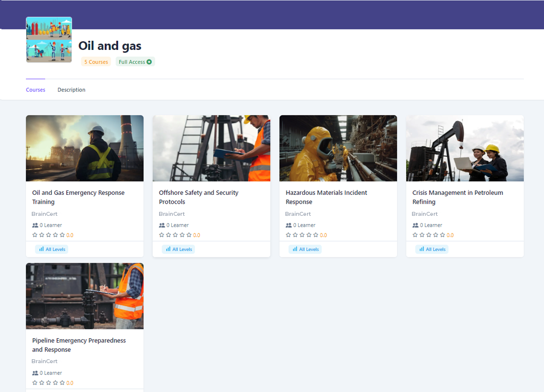Image resolution: width=544 pixels, height=392 pixels.
Task: Open the Offshore Safety course thumbnail image
Action: pos(211,148)
